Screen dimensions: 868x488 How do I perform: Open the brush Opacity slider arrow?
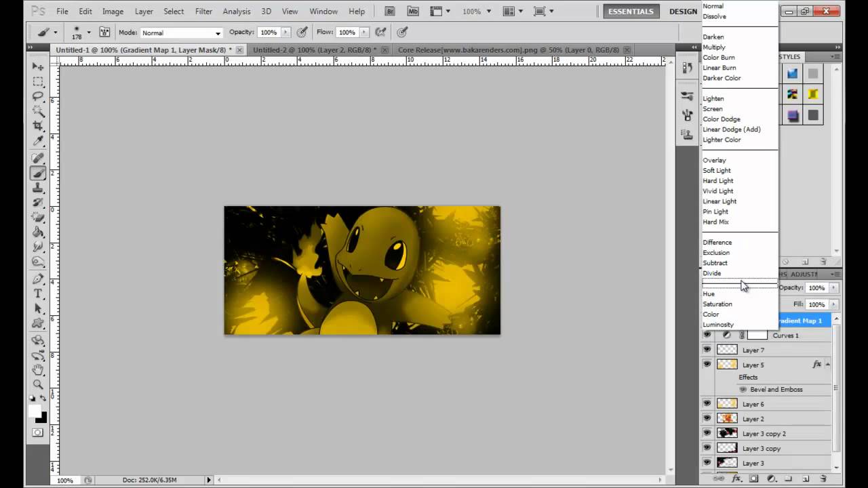point(285,33)
